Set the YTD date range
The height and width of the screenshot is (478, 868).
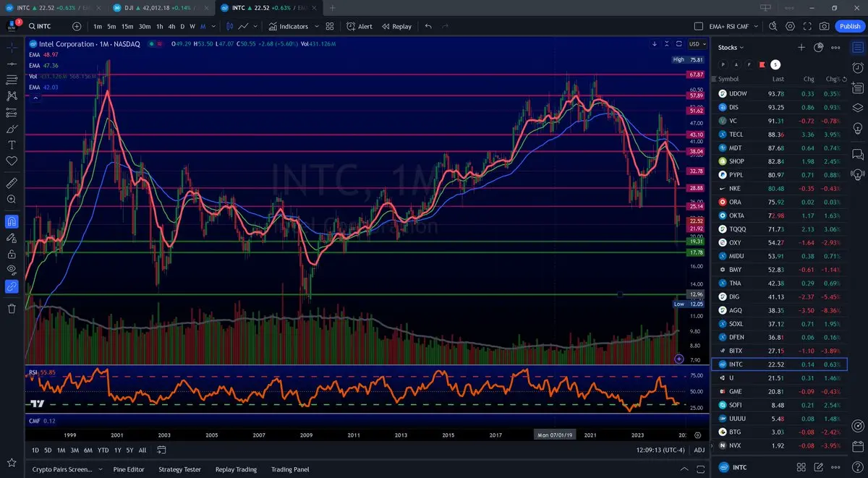(103, 450)
